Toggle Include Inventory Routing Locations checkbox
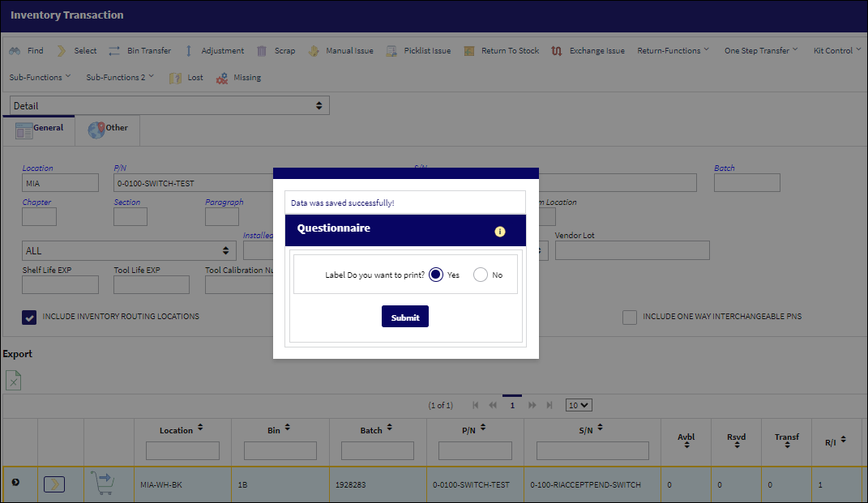868x503 pixels. point(29,317)
